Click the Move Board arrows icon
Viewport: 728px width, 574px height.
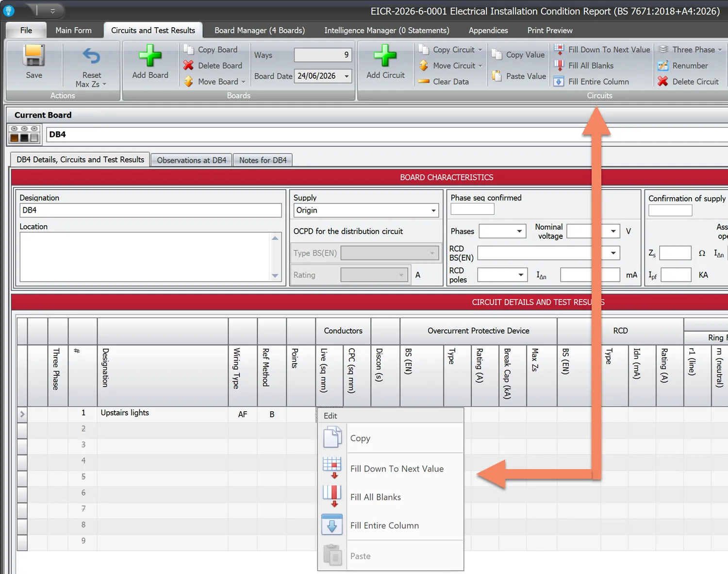point(189,81)
